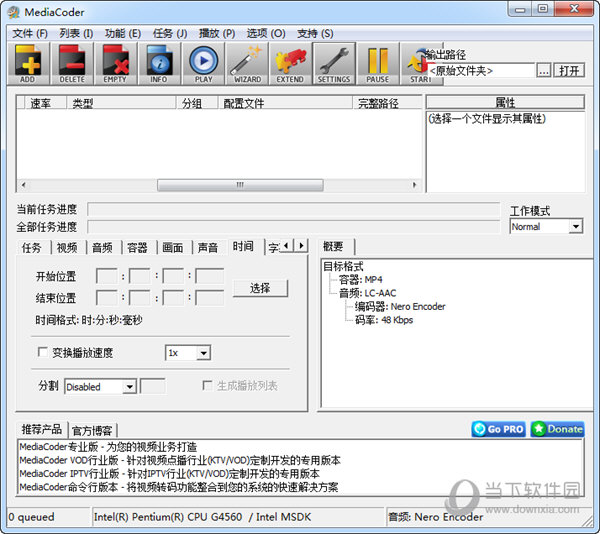Click the tab strip right scroll arrow
The height and width of the screenshot is (534, 600).
click(x=301, y=246)
